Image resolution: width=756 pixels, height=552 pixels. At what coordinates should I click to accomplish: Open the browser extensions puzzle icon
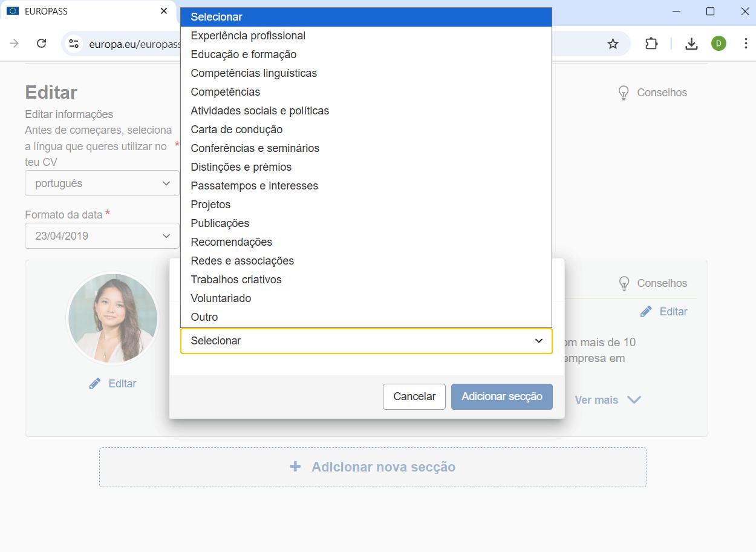click(651, 43)
